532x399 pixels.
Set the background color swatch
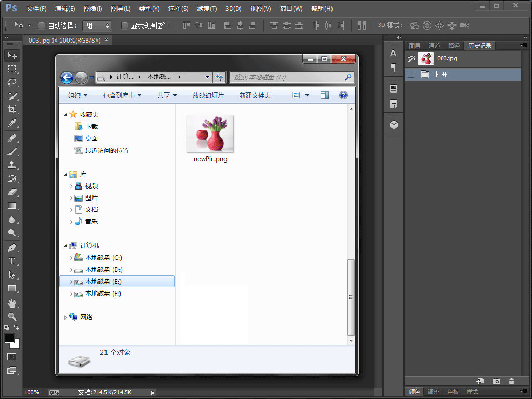point(17,345)
